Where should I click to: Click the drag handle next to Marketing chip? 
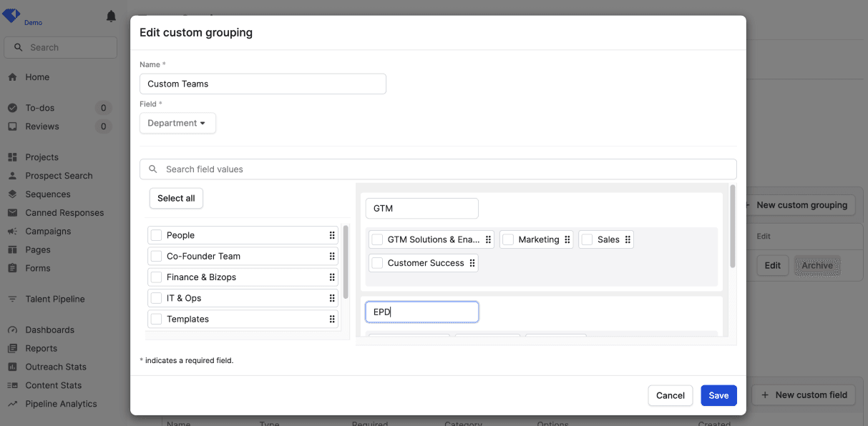pyautogui.click(x=567, y=239)
